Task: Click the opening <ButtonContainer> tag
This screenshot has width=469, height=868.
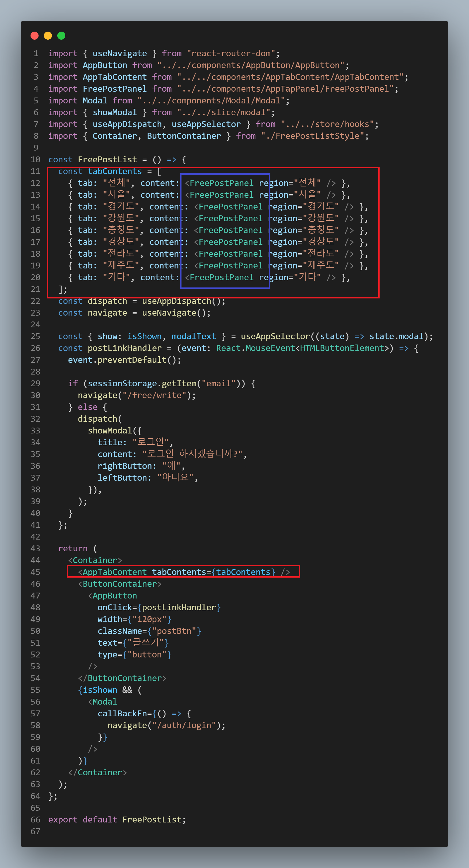Action: (x=119, y=584)
